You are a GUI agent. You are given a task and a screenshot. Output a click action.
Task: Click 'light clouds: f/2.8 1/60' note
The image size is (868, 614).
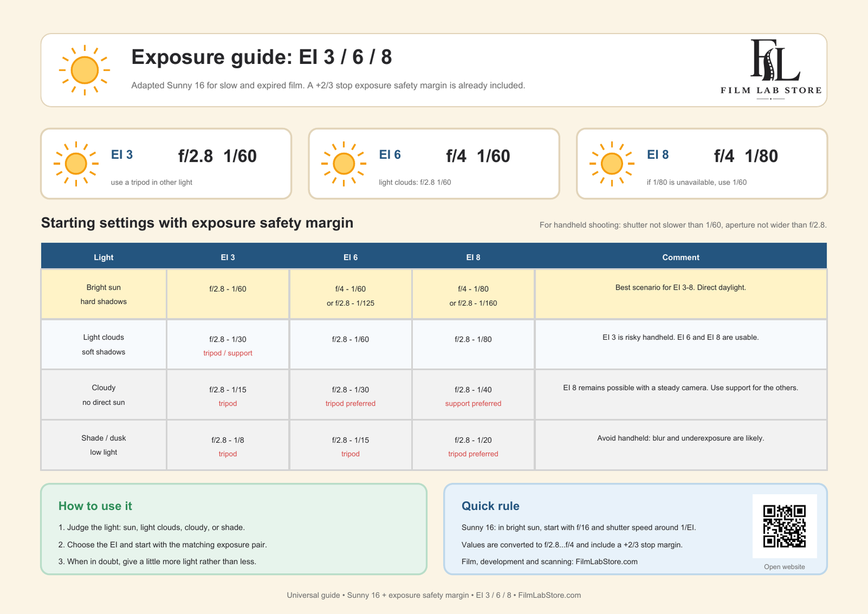[x=415, y=182]
